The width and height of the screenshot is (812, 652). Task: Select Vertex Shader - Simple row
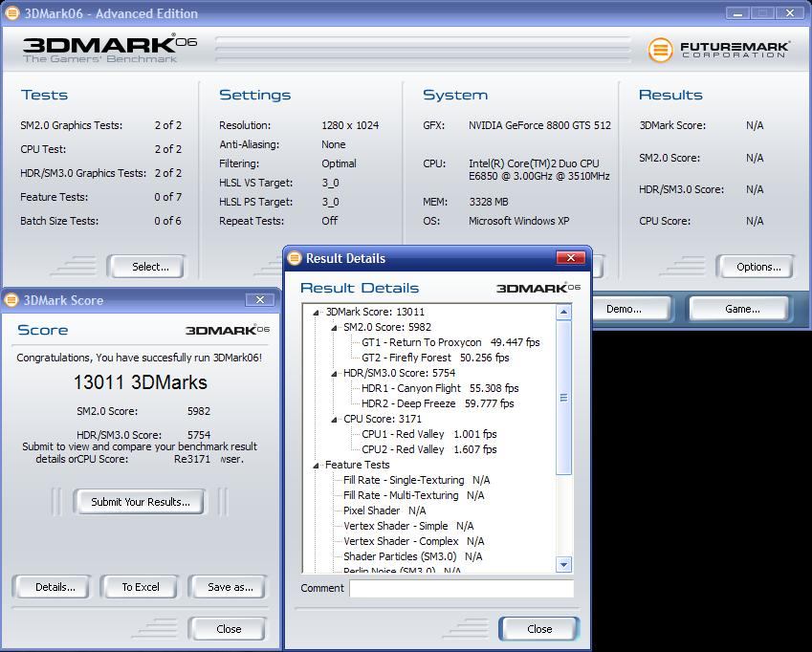pos(408,526)
